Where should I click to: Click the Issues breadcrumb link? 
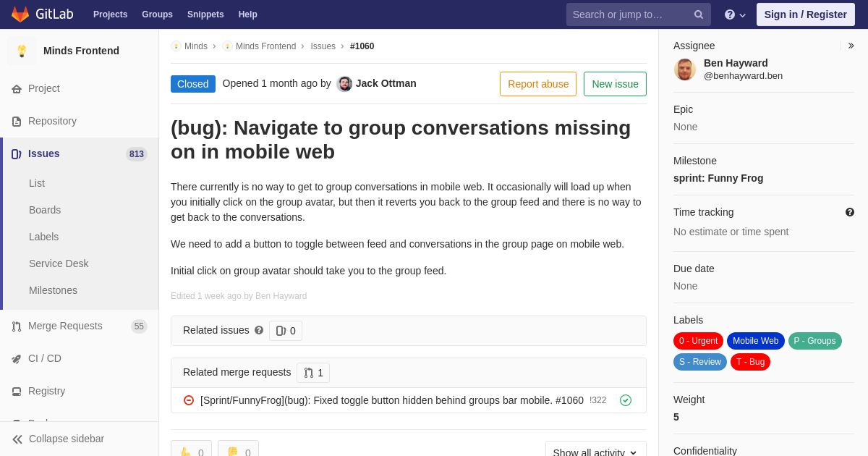[323, 46]
